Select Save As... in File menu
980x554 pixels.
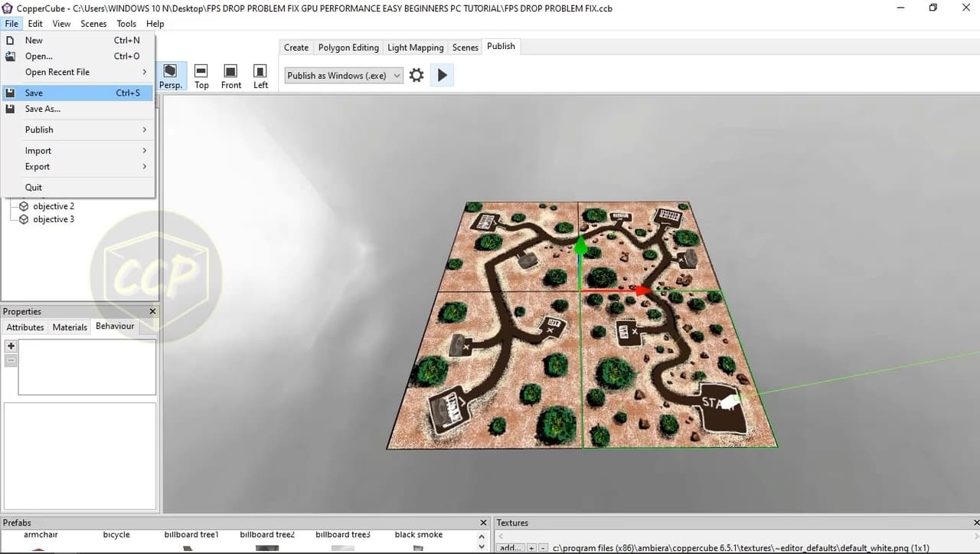[x=77, y=109]
